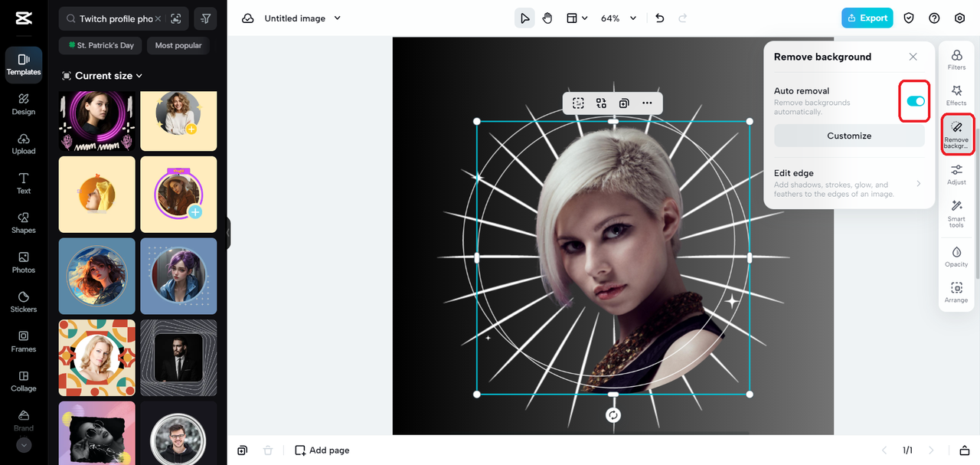Screen dimensions: 980x465
Task: Open the Collage panel
Action: click(x=24, y=381)
